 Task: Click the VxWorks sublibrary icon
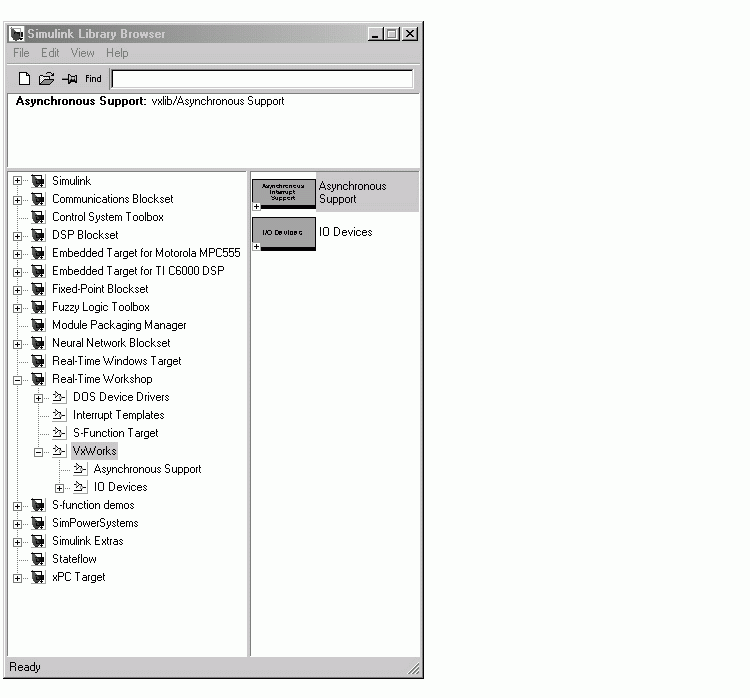(x=59, y=451)
